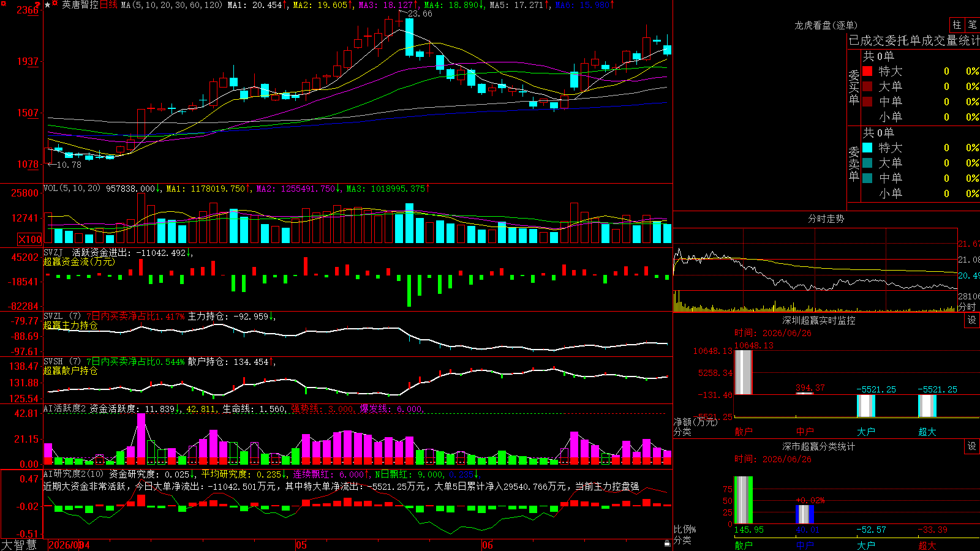Click the teal 中单 swatch under 委卖单

pos(867,178)
